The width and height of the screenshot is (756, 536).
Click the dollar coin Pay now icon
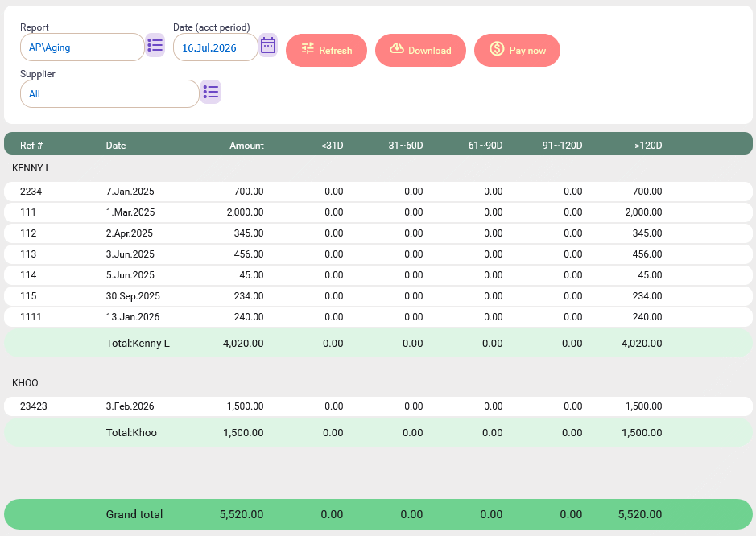click(497, 48)
